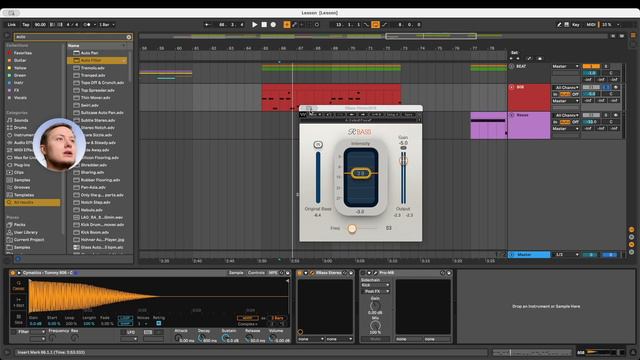Start playback with the Play button
The height and width of the screenshot is (360, 640).
(x=254, y=24)
